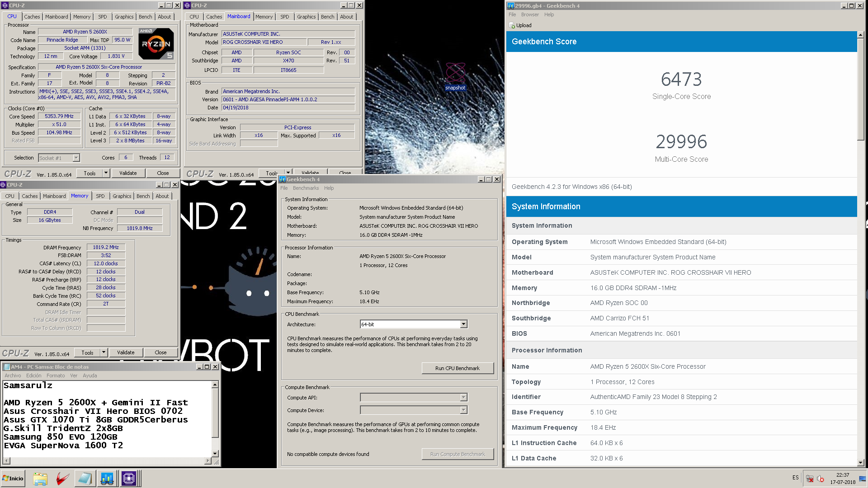Open Graphics tab in CPU-Z Mainboard window

(x=306, y=17)
